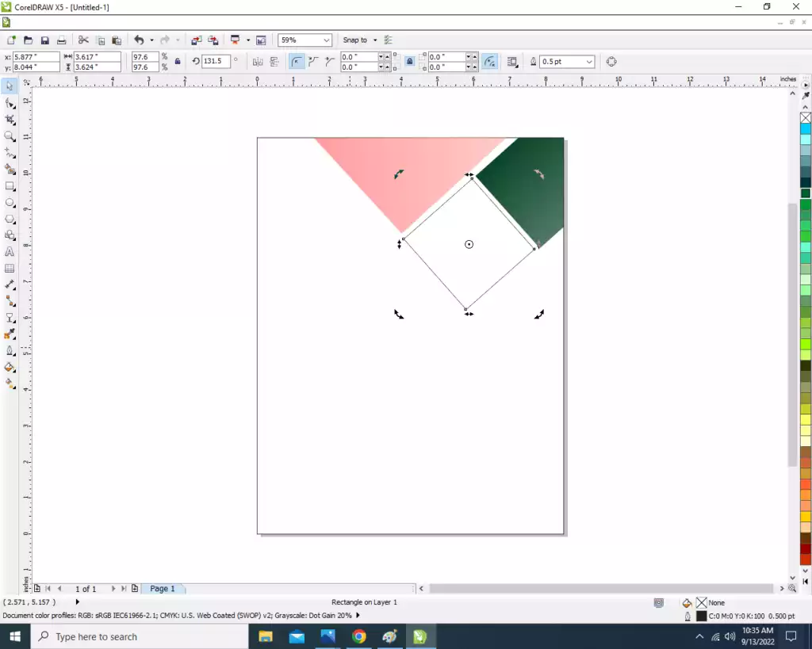
Task: Select the Rectangle tool
Action: (x=10, y=186)
